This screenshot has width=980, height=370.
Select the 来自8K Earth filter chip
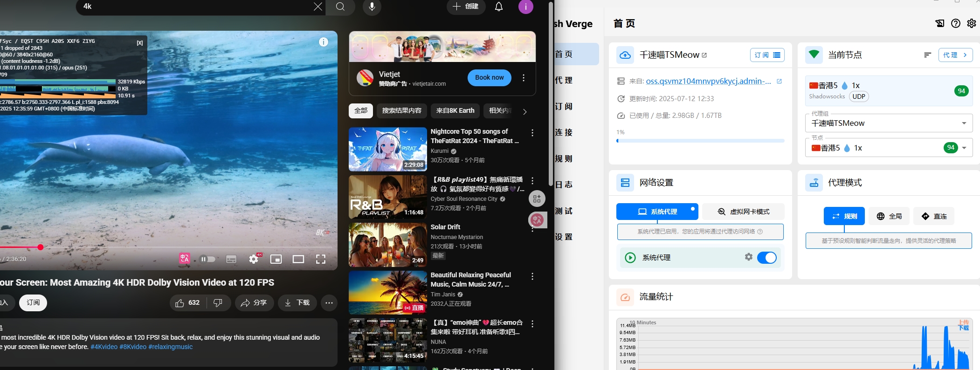coord(455,111)
